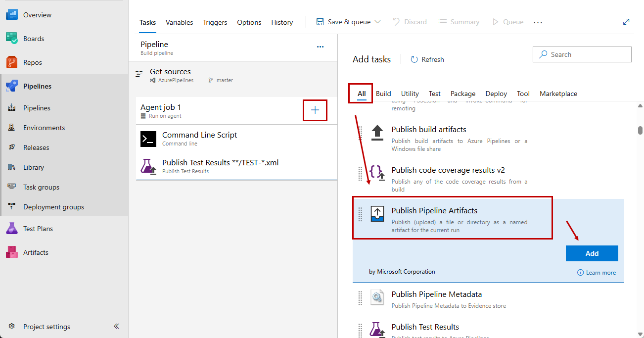The width and height of the screenshot is (644, 338).
Task: Add a new task to Agent job 1
Action: [315, 110]
